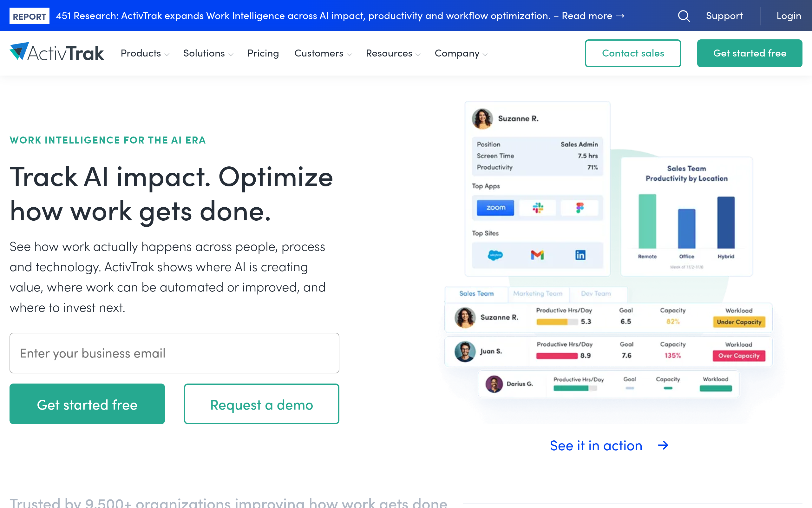The width and height of the screenshot is (812, 508).
Task: Click the Under Capacity workload badge
Action: coord(739,322)
